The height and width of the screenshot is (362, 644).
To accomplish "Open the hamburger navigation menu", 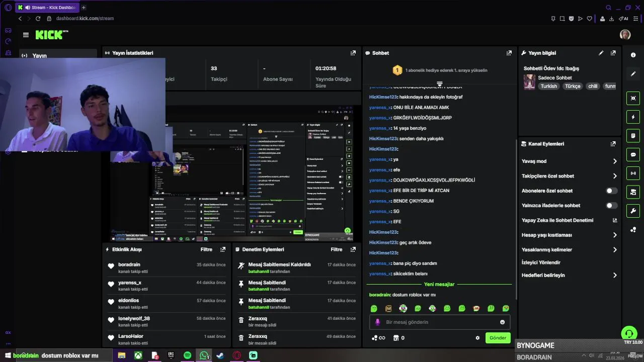I will click(x=26, y=35).
